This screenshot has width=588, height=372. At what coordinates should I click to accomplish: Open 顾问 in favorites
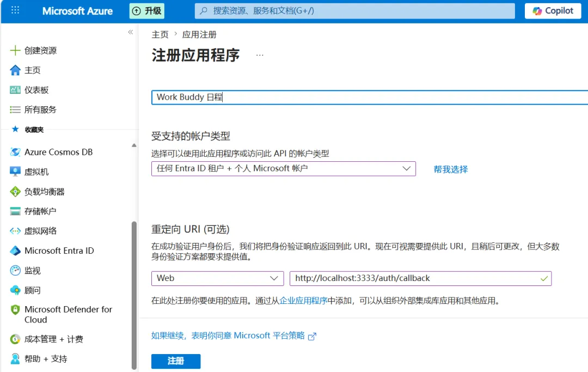(32, 290)
